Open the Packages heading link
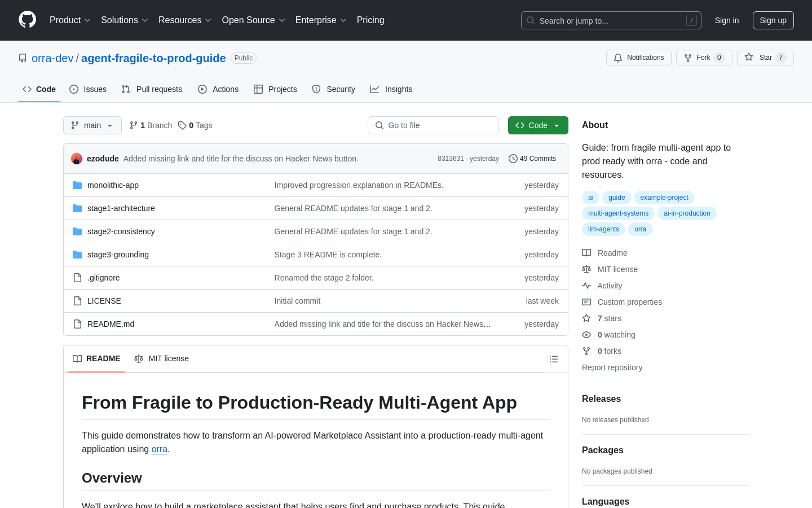812x508 pixels. (x=603, y=450)
